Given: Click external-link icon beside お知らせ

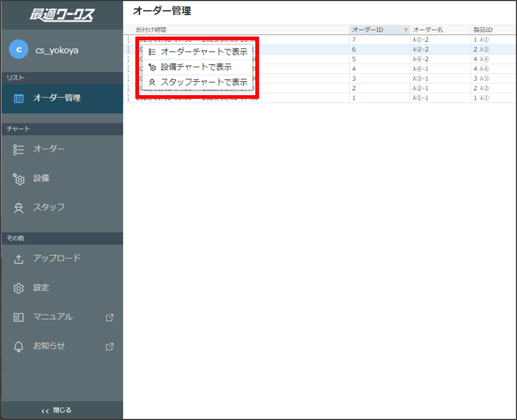Looking at the screenshot, I should point(110,347).
